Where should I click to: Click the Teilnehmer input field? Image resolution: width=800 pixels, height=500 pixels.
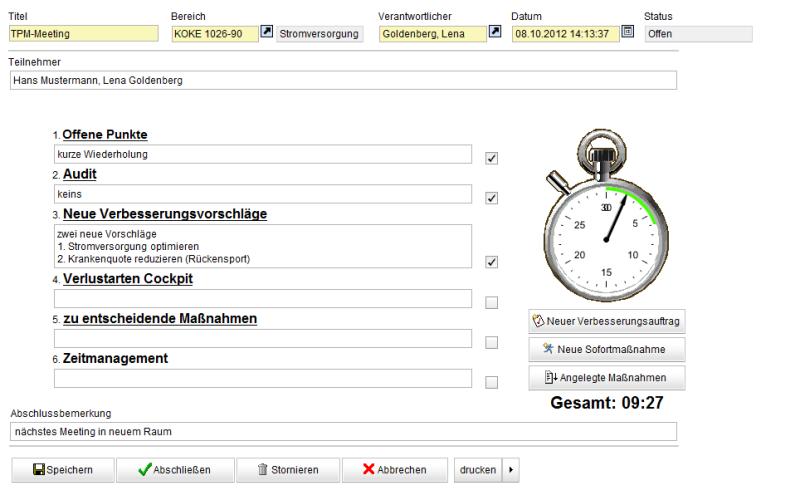343,81
